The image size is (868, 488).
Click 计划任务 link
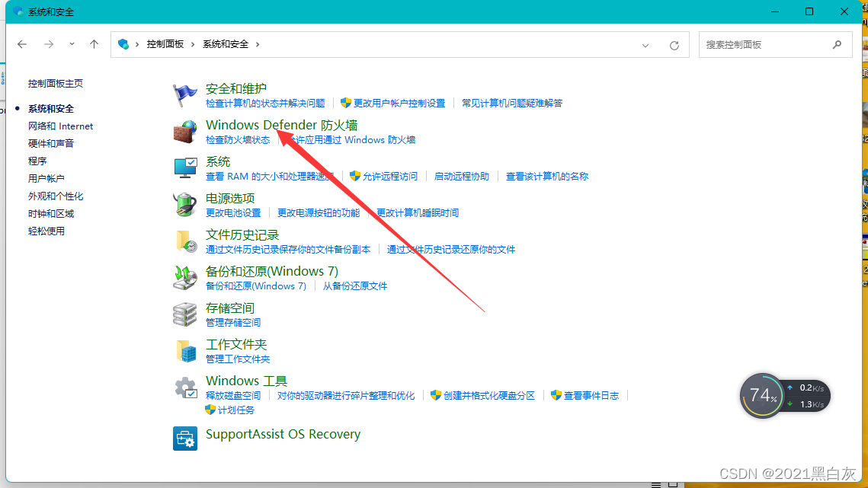tap(235, 410)
